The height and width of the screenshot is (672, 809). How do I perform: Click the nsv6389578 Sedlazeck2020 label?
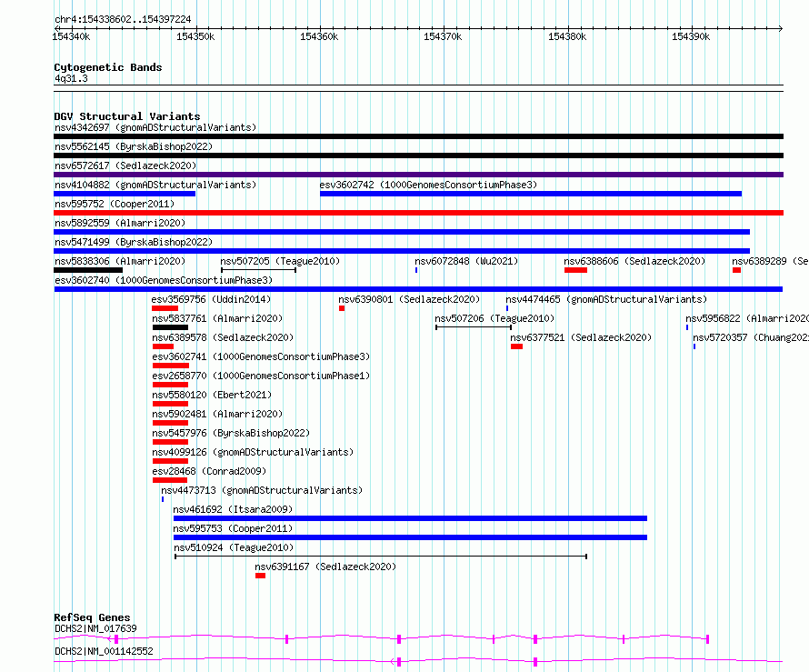point(223,337)
